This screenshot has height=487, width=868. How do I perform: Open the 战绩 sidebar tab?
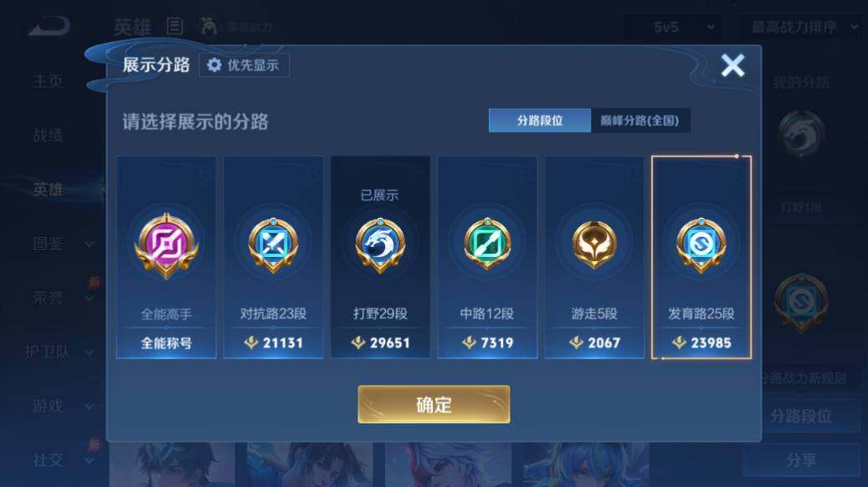click(49, 135)
